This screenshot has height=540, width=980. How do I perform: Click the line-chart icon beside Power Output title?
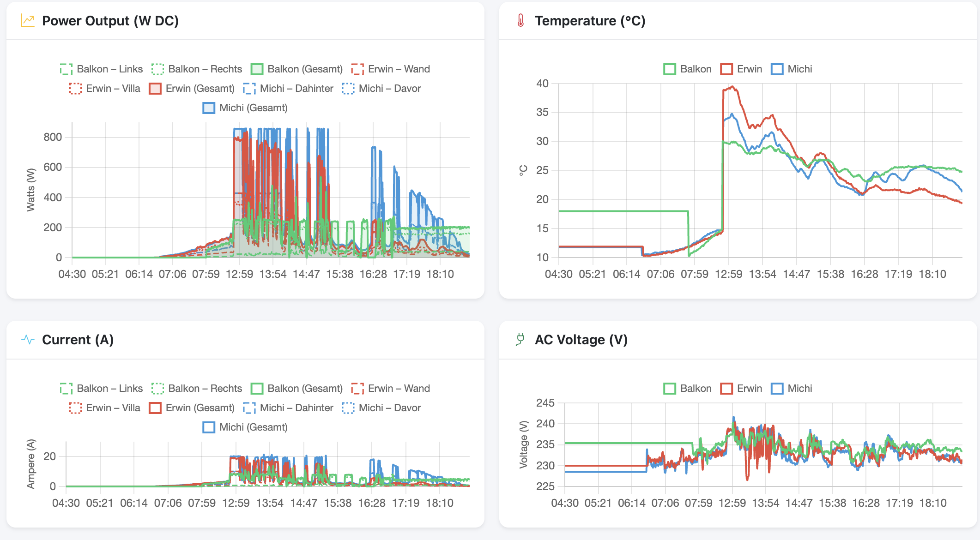coord(28,20)
